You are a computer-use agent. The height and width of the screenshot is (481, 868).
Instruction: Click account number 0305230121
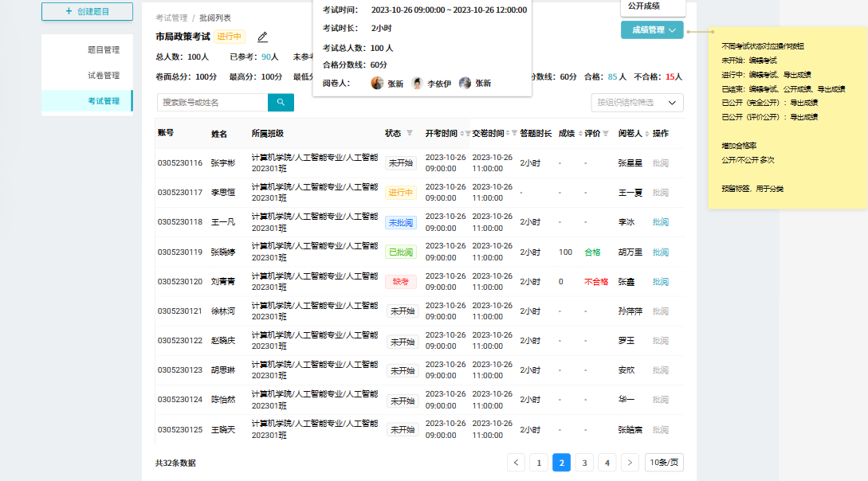[x=180, y=311]
